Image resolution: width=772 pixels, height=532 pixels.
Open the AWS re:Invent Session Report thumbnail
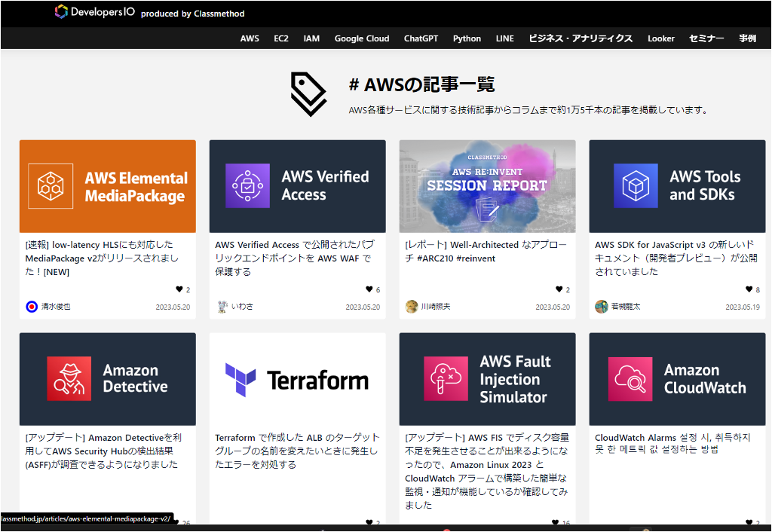488,187
